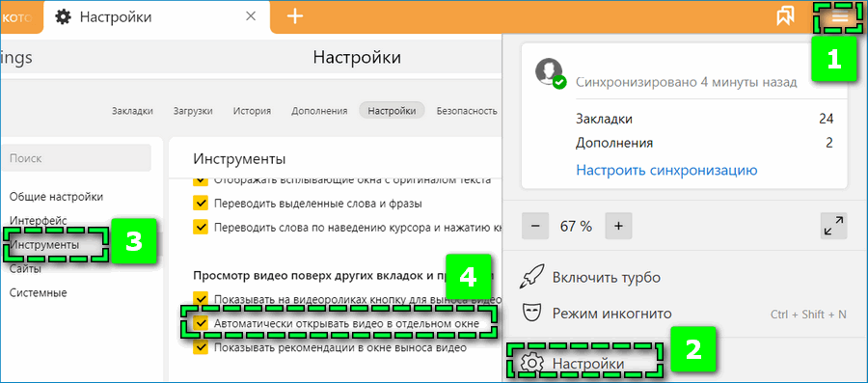Click the Закладки count row
This screenshot has width=868, height=383.
(x=705, y=119)
